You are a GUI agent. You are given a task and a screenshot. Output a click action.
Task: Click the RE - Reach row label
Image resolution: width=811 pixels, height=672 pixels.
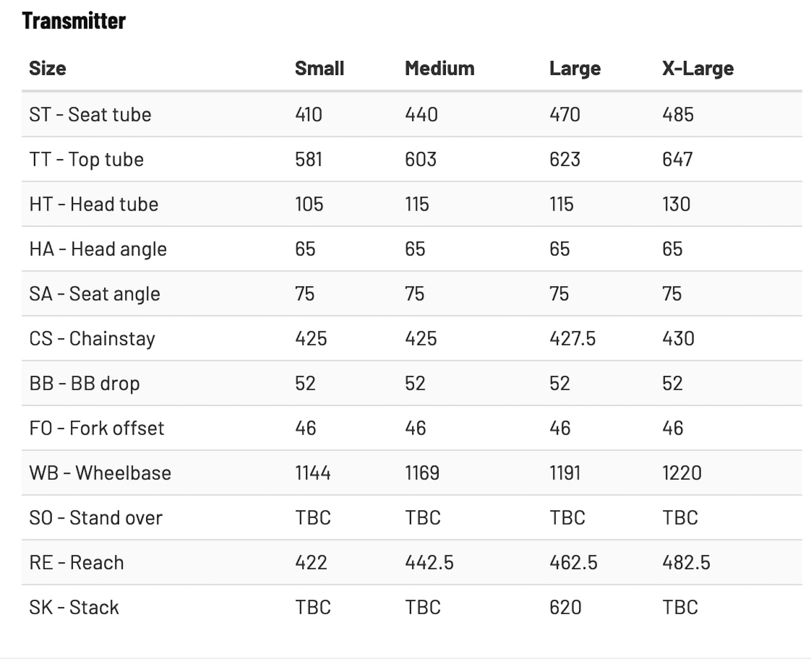[76, 563]
